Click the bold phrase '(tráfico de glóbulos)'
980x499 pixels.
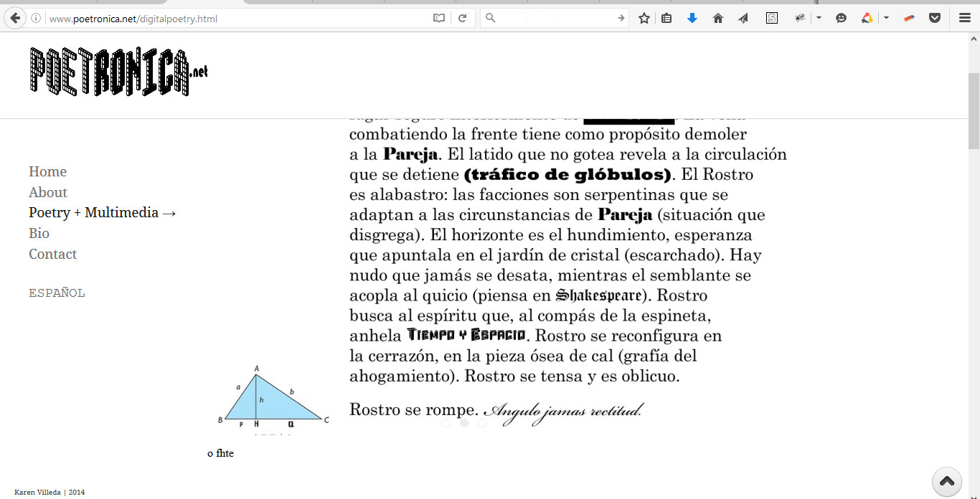pos(567,174)
